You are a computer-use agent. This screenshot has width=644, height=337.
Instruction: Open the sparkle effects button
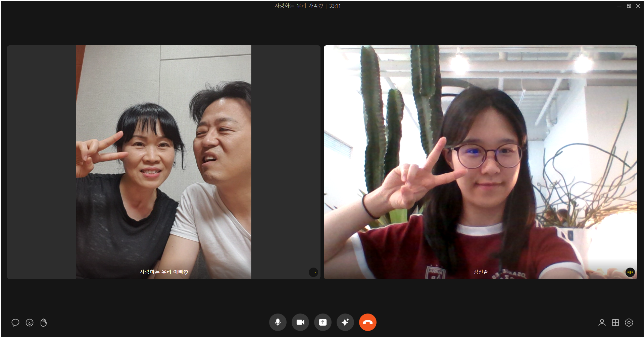click(x=345, y=322)
